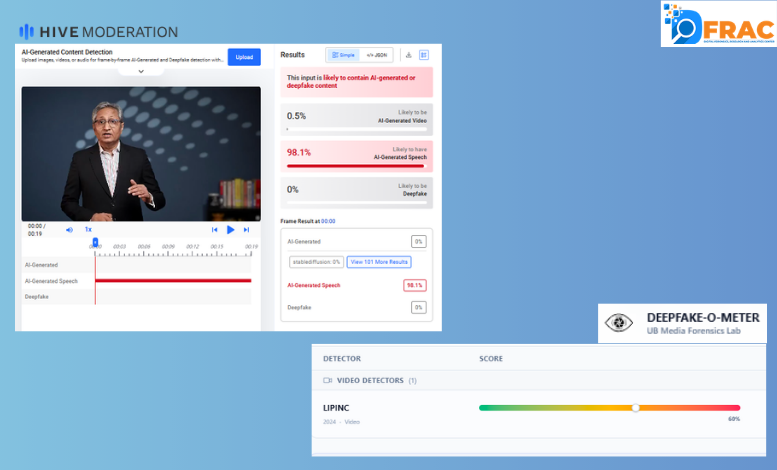This screenshot has width=777, height=470.
Task: Click the blue timeline playhead handle
Action: click(x=95, y=242)
